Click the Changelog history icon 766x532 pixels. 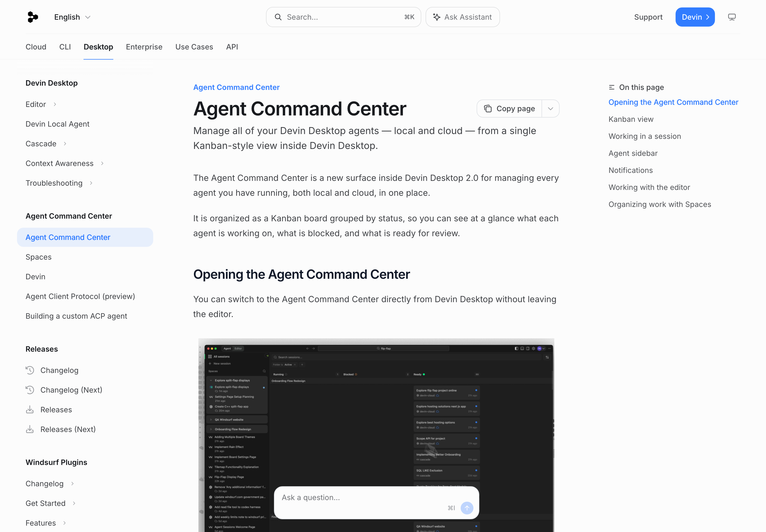click(x=30, y=370)
